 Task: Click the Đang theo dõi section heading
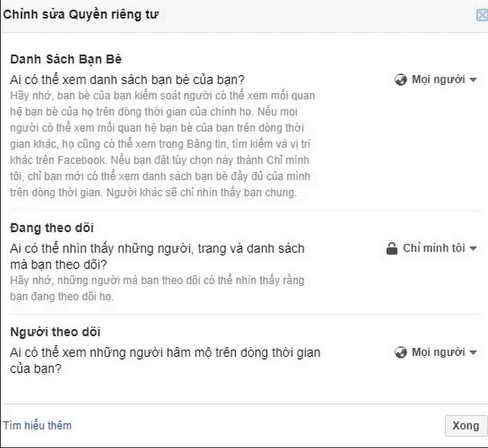tap(52, 228)
